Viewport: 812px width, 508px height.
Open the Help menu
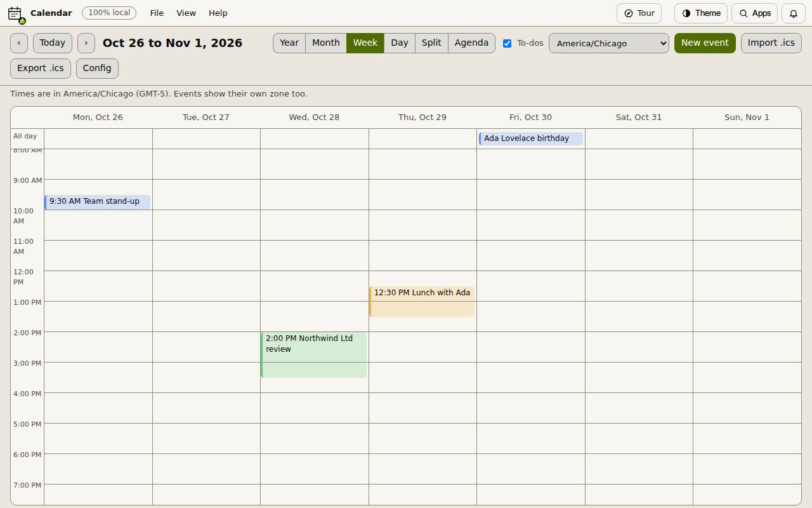pos(218,13)
